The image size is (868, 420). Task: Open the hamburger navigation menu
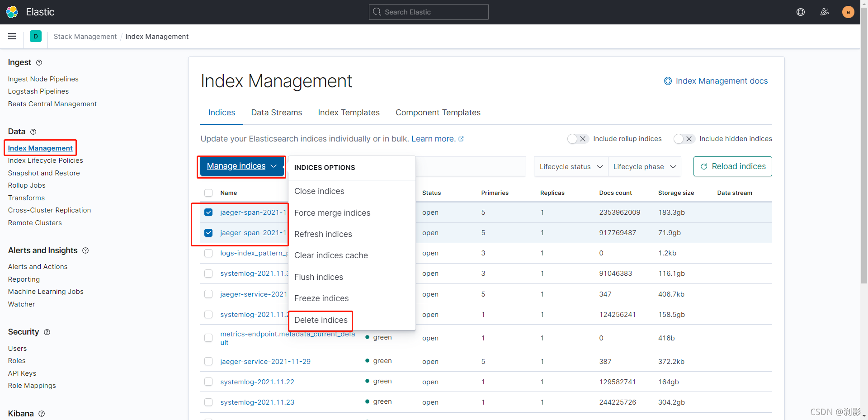click(12, 36)
